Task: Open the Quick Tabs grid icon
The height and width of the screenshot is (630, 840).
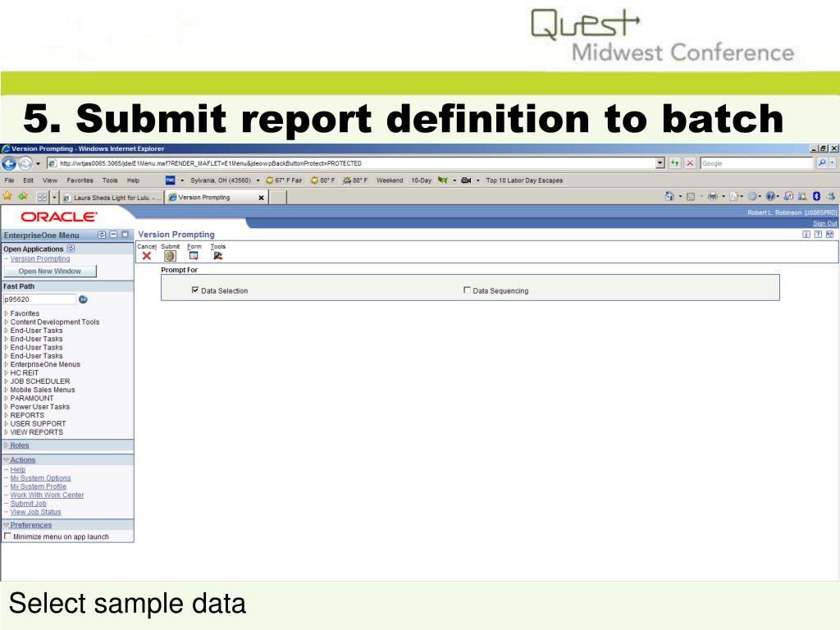Action: [43, 197]
